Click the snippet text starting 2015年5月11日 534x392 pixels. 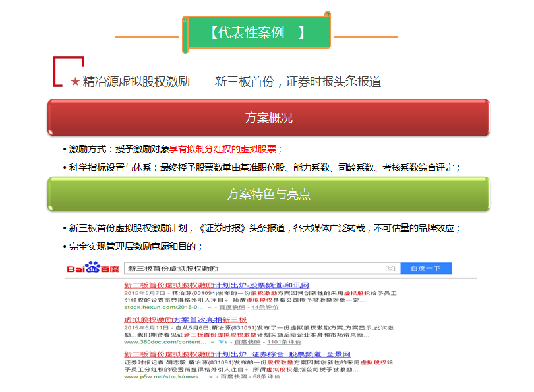coord(259,331)
